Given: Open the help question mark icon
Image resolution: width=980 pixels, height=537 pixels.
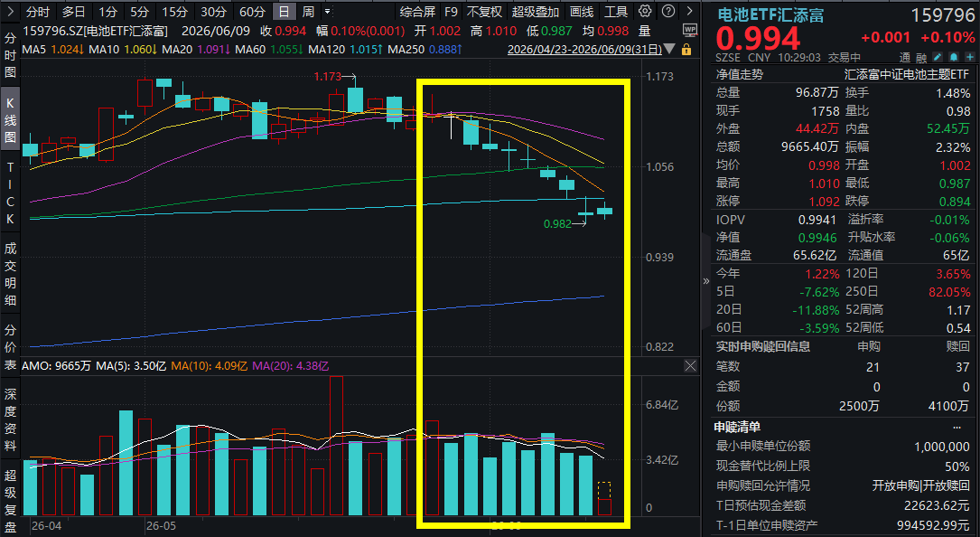Looking at the screenshot, I should (668, 11).
